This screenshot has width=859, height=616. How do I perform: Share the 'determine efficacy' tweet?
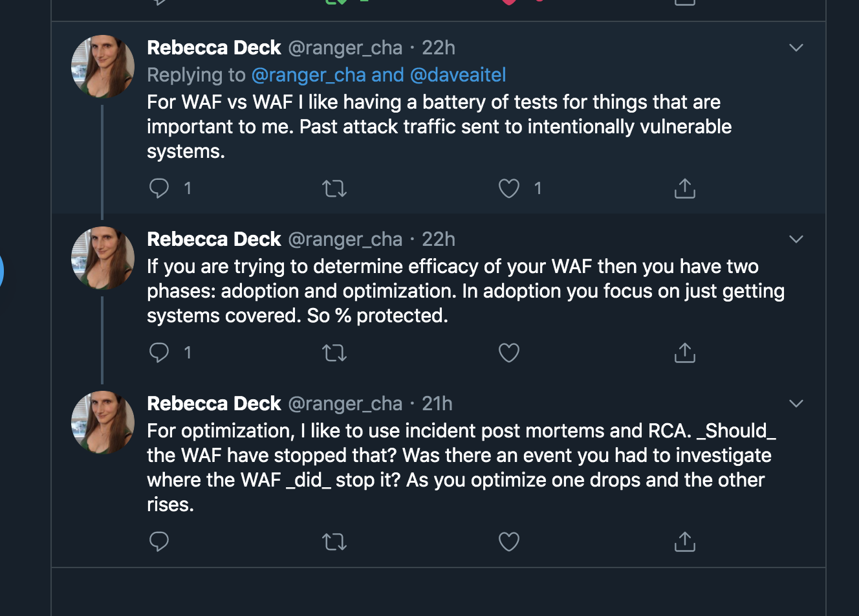tap(684, 353)
